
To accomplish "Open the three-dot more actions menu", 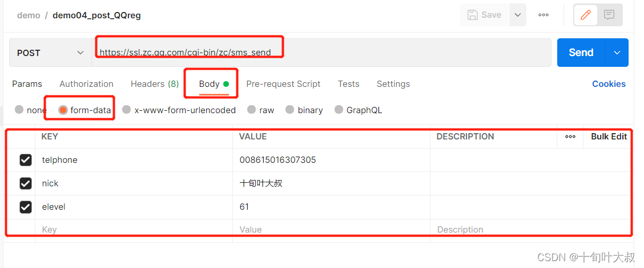I will (544, 15).
